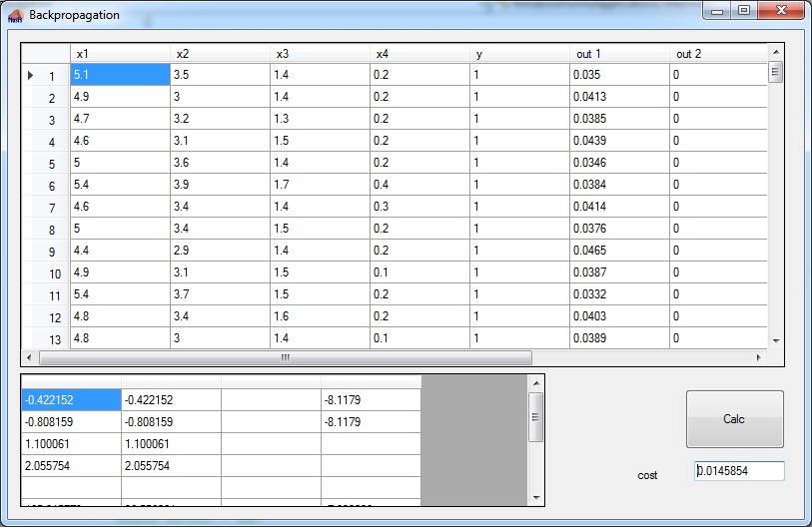812x527 pixels.
Task: Select the x1 column header
Action: coord(120,53)
